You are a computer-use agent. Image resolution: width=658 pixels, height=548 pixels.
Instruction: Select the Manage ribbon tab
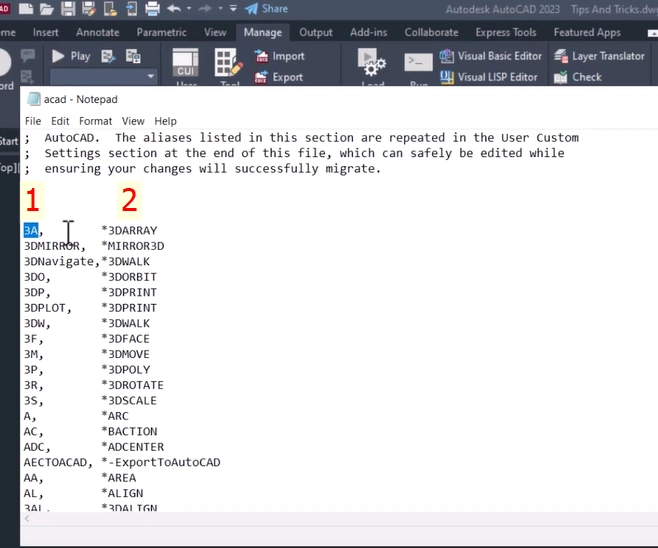click(263, 32)
